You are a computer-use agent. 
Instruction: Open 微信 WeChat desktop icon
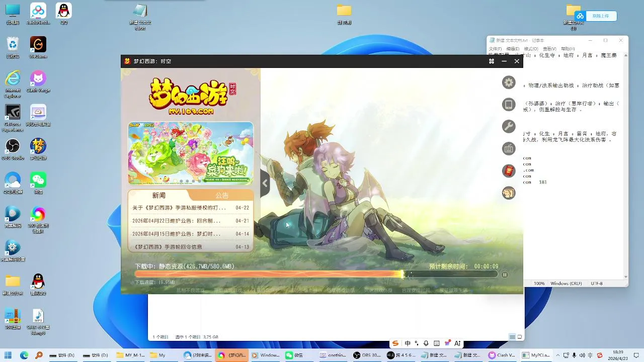tap(38, 183)
